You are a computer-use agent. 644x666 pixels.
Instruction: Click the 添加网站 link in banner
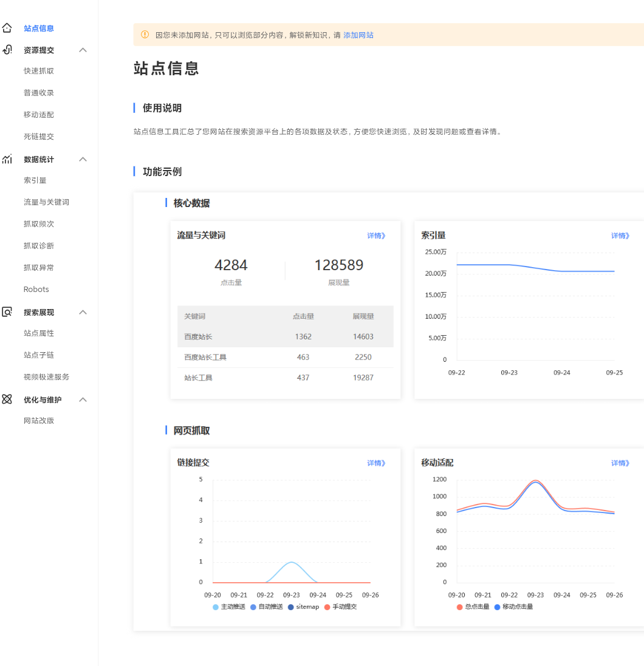[x=358, y=35]
